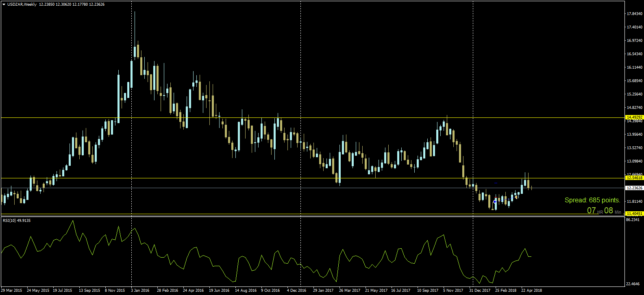Click the 22 Apr 2018 date label
This screenshot has width=644, height=295.
pos(532,291)
